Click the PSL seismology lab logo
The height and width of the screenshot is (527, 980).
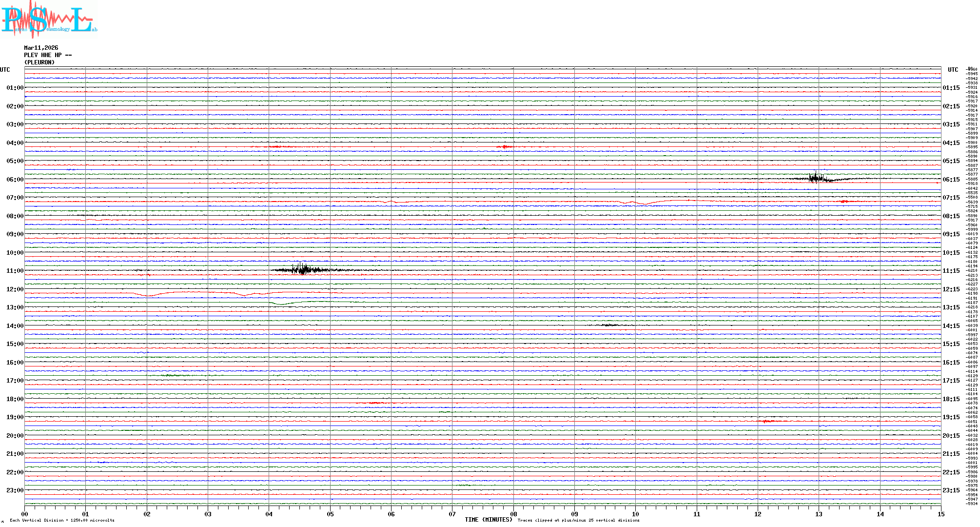pos(49,19)
